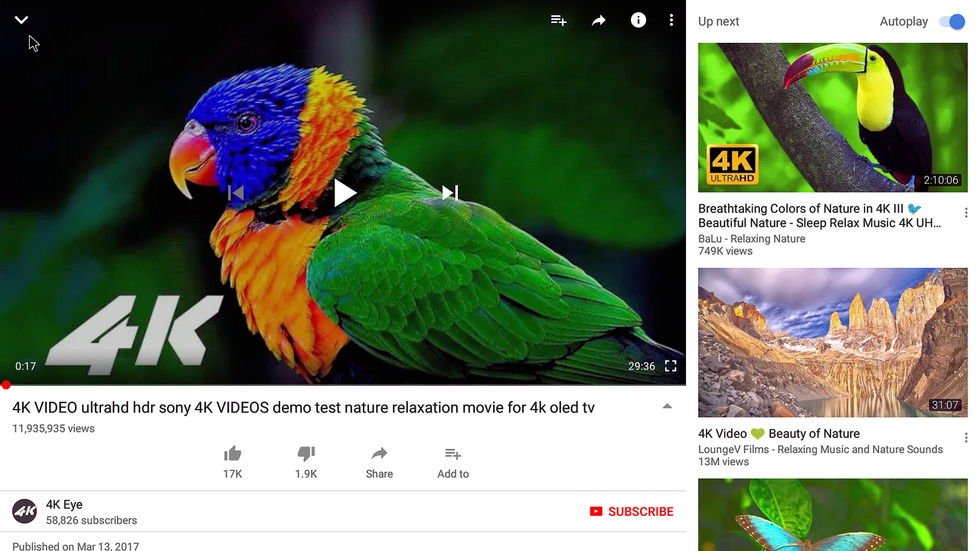The width and height of the screenshot is (980, 551).
Task: Open the video info icon
Action: coord(639,20)
